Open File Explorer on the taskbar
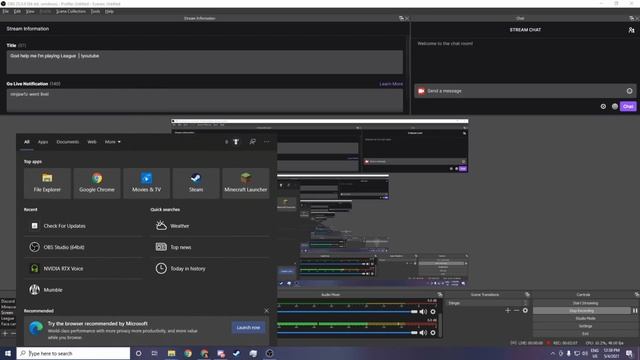Image resolution: width=640 pixels, height=360 pixels. 171,353
